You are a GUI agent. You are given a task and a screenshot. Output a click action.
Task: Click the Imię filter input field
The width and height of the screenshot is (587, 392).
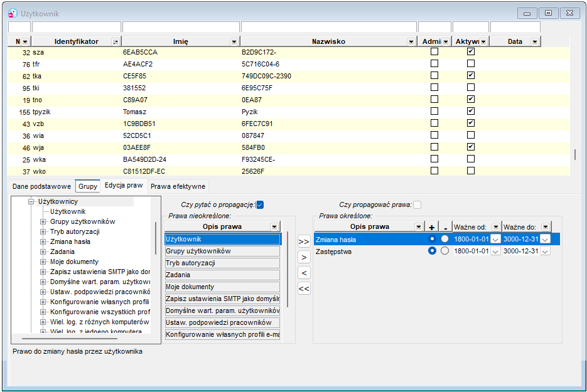(x=181, y=27)
